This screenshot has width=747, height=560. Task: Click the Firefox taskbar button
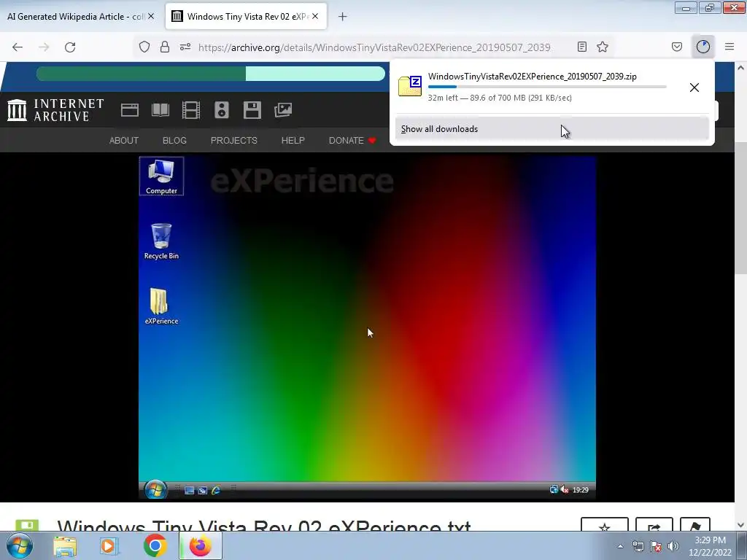pos(201,545)
